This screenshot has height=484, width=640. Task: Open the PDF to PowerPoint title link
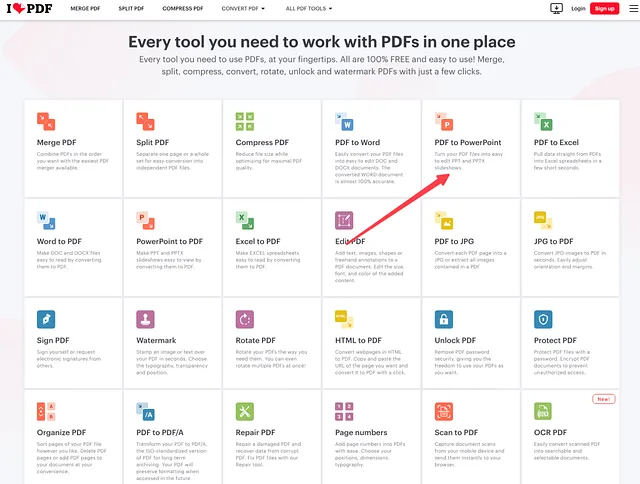pos(468,142)
